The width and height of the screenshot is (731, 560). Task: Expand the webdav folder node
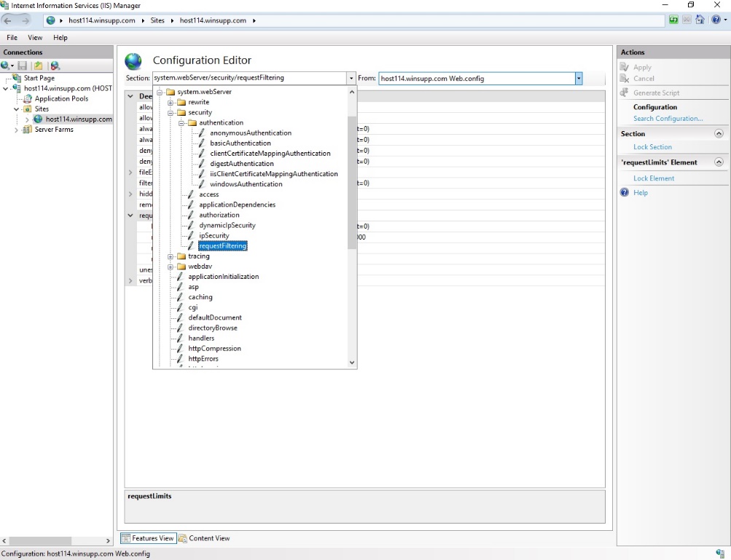(x=171, y=267)
